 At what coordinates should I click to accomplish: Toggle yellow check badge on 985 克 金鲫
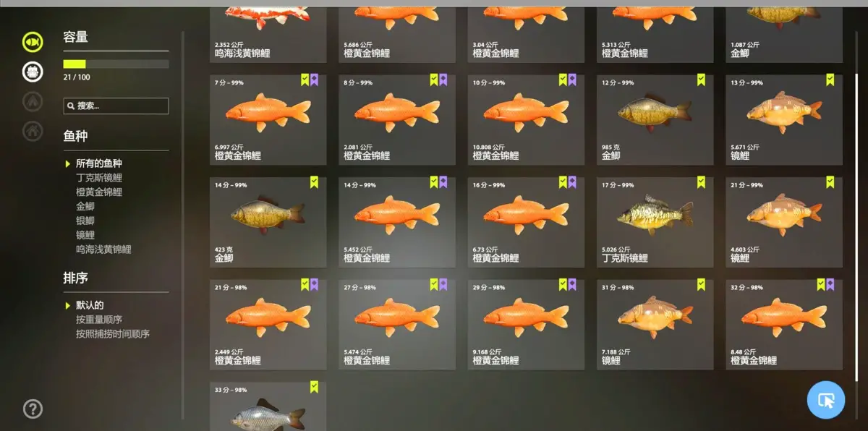(701, 80)
